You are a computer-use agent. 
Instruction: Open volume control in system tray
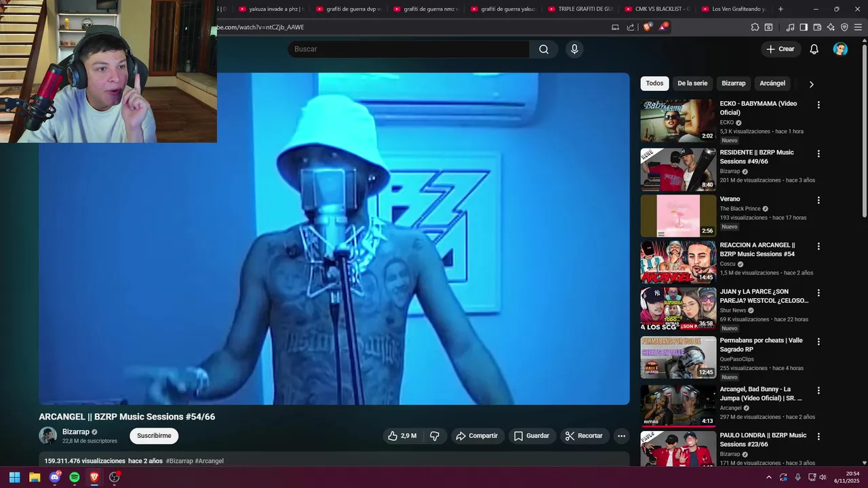[823, 477]
